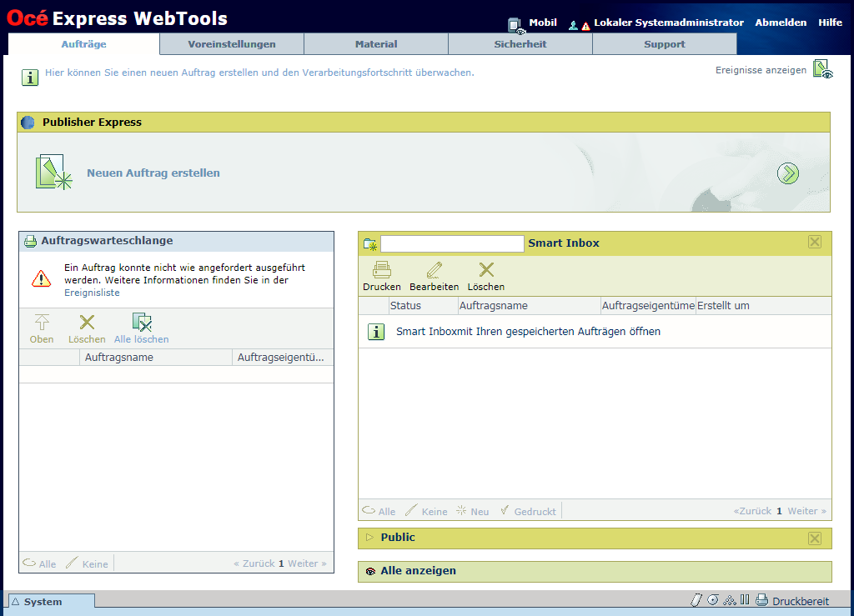Click the stacked dots status icon in status bar
Screen dimensions: 854x616
click(x=729, y=600)
